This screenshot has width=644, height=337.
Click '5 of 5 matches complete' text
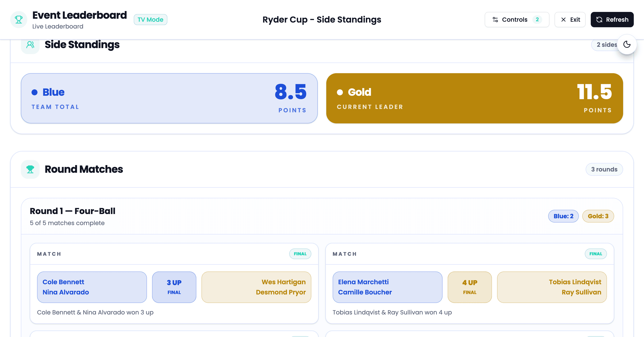pos(67,223)
